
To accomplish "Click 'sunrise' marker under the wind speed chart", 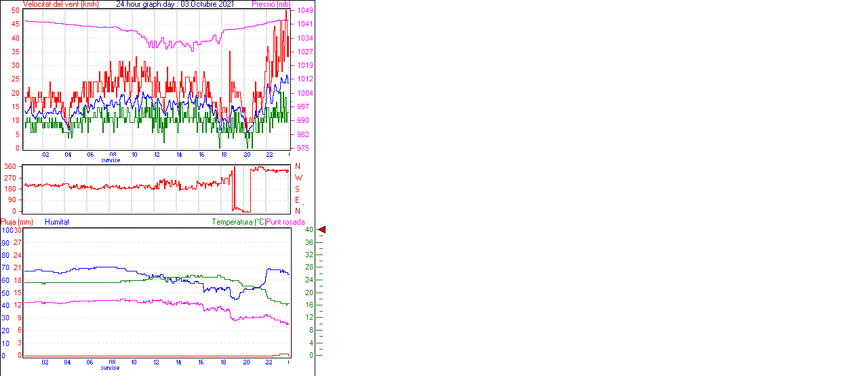I will coord(111,160).
